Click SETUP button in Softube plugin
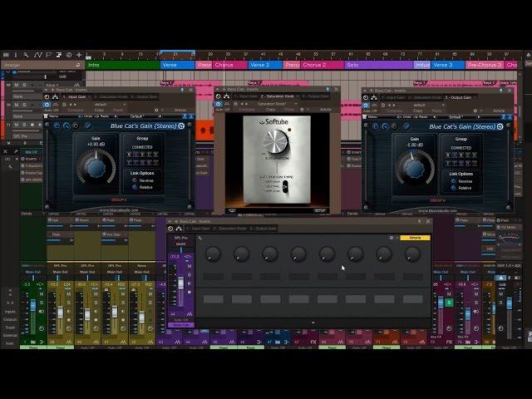The image size is (532, 399). point(319,210)
